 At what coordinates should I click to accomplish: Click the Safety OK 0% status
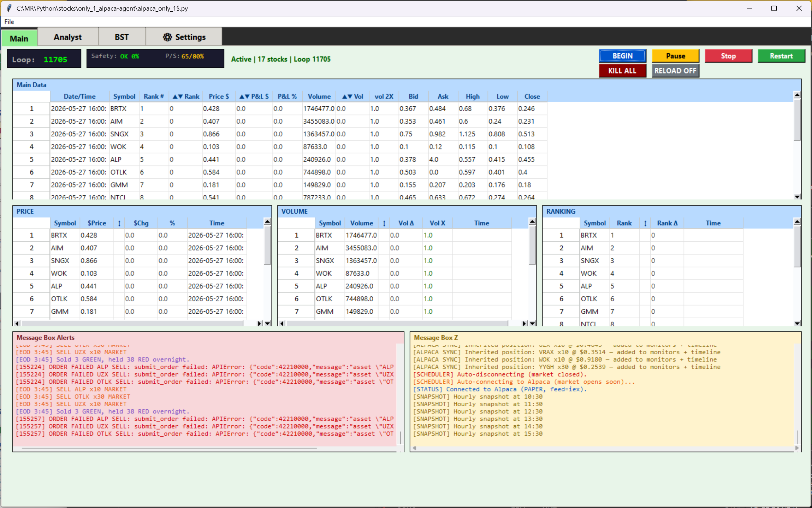(115, 56)
